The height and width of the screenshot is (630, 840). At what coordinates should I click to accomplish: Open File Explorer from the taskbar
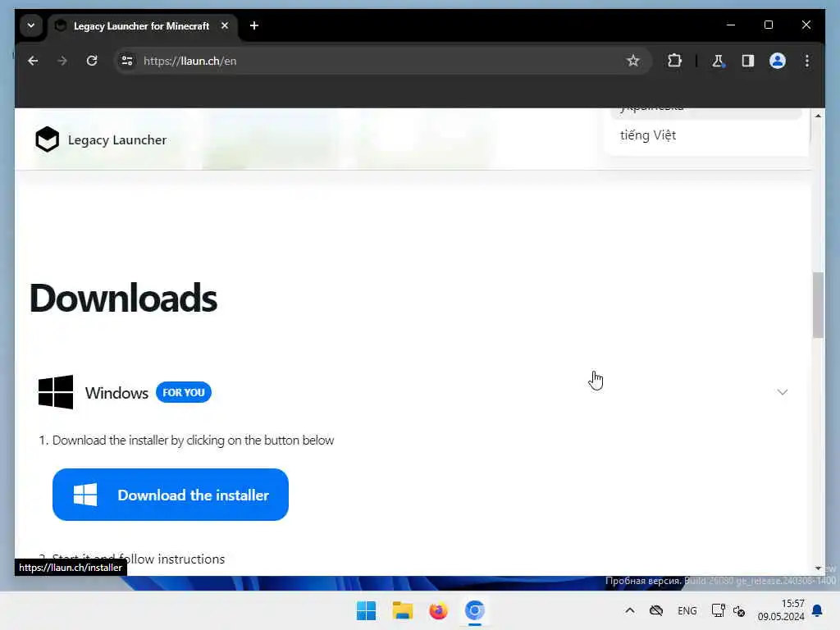coord(402,610)
